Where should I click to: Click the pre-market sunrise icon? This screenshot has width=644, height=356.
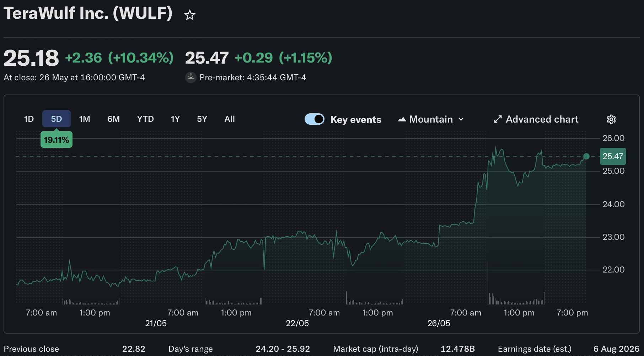pos(191,77)
